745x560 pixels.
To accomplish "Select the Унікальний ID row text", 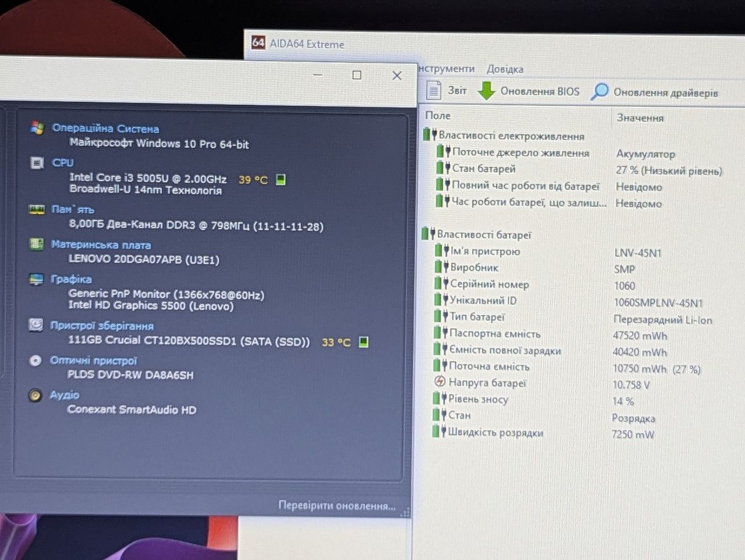I will point(483,300).
